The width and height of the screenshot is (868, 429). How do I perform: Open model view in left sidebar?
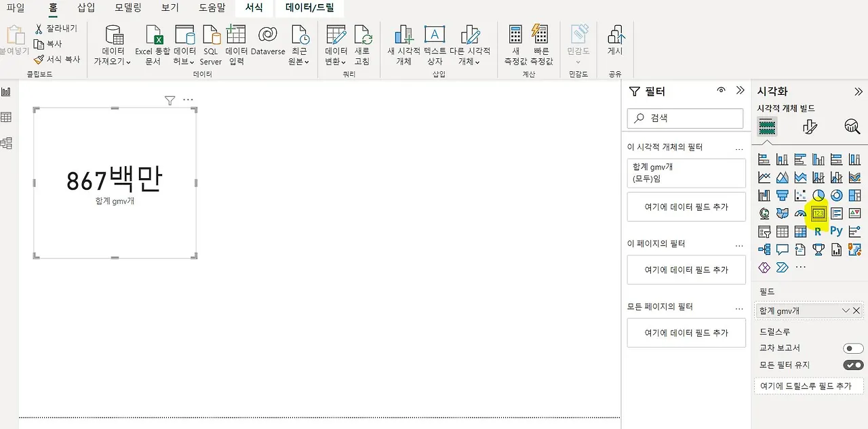click(6, 143)
